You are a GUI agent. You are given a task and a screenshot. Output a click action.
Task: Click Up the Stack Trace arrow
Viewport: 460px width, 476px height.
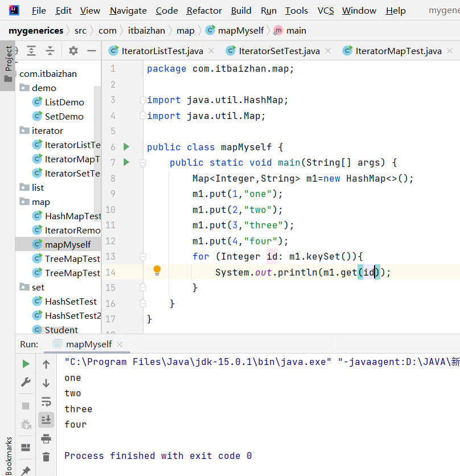(46, 364)
